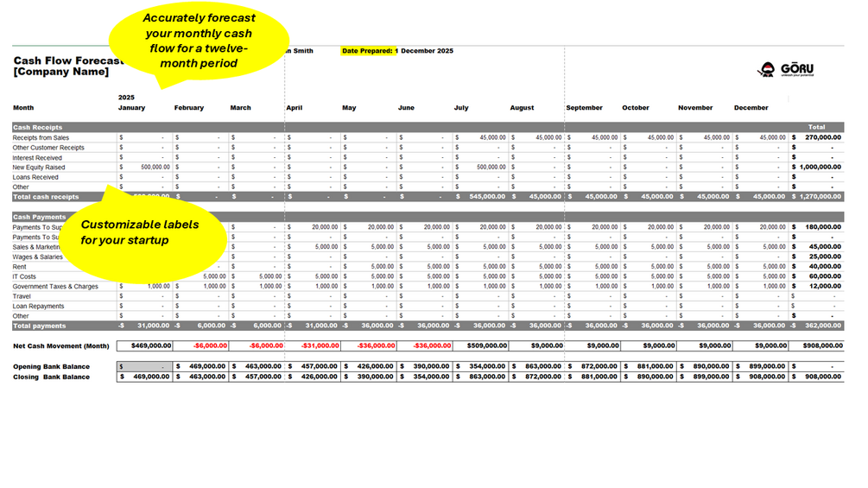This screenshot has width=868, height=488.
Task: Select supplier payments total 180,000.00
Action: click(x=817, y=227)
